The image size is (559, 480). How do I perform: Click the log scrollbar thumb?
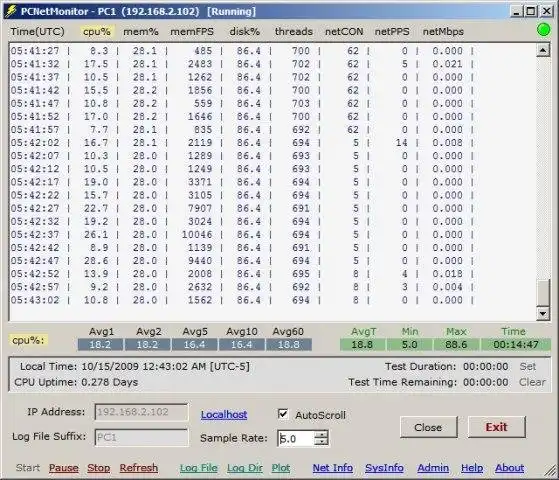[x=543, y=292]
